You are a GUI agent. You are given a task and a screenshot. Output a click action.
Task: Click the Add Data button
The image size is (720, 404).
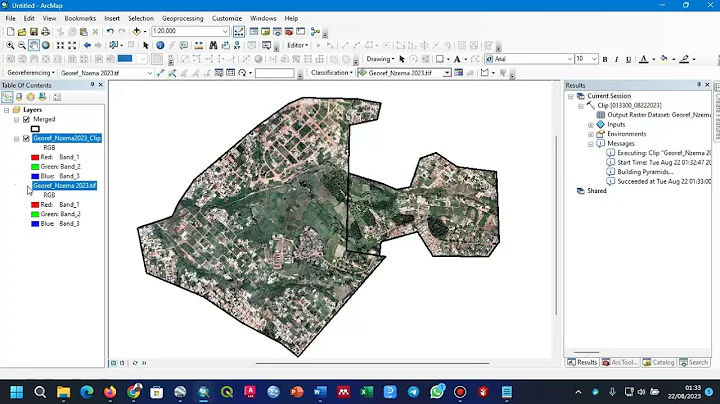(137, 32)
